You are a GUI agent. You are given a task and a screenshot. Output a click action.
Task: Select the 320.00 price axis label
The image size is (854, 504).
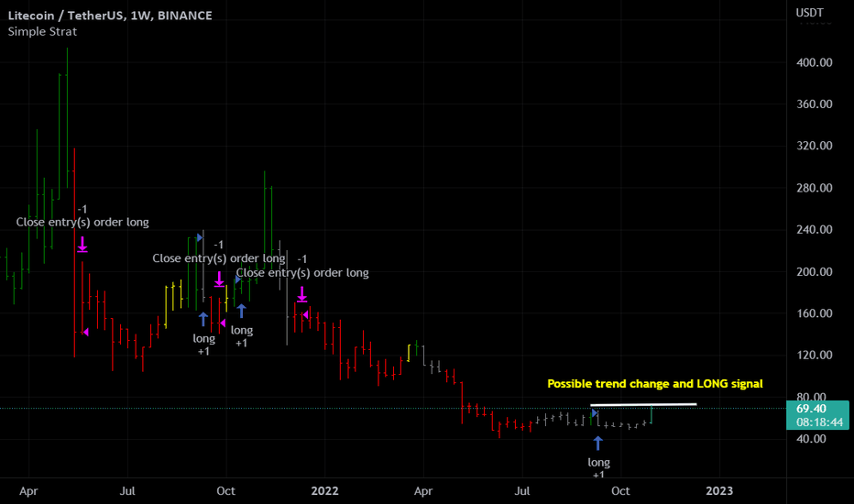point(815,146)
